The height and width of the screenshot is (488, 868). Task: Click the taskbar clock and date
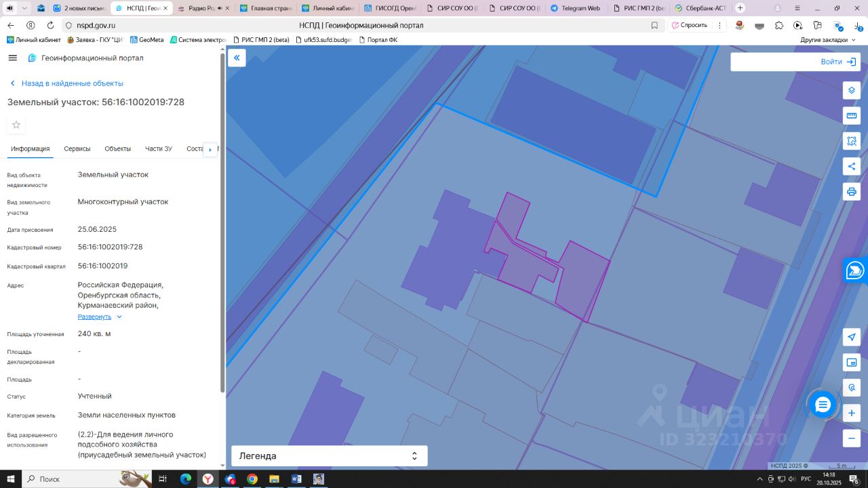[x=829, y=479]
